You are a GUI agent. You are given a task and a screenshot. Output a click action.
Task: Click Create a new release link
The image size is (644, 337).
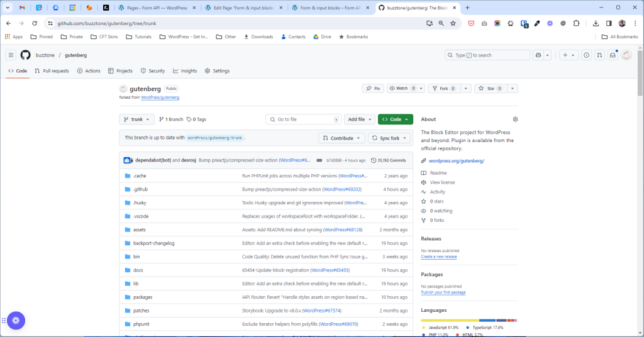[x=438, y=257]
